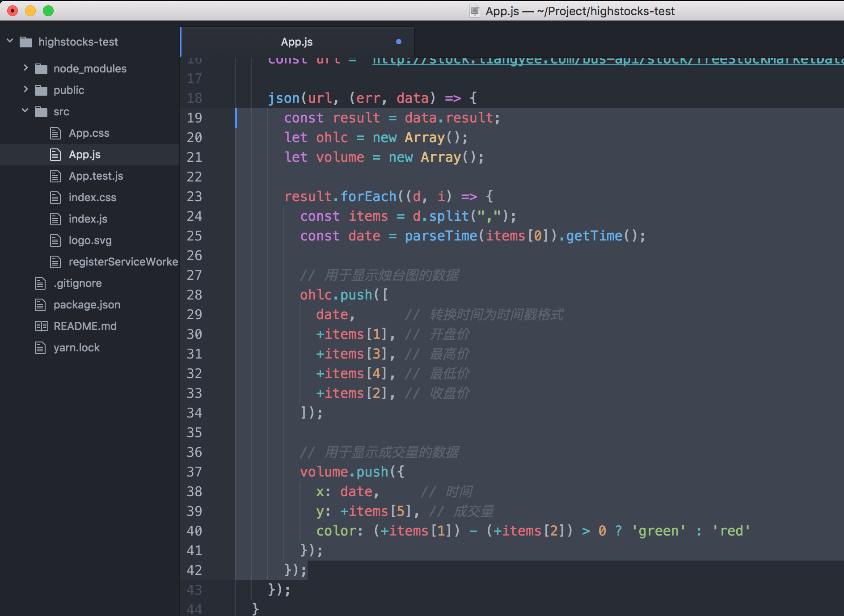Click 'getTime' on line 25

click(x=594, y=236)
